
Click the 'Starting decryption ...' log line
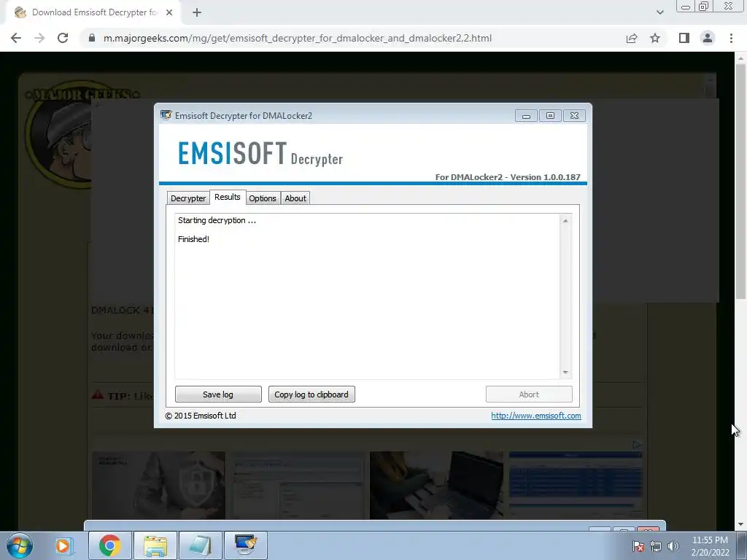pyautogui.click(x=217, y=220)
